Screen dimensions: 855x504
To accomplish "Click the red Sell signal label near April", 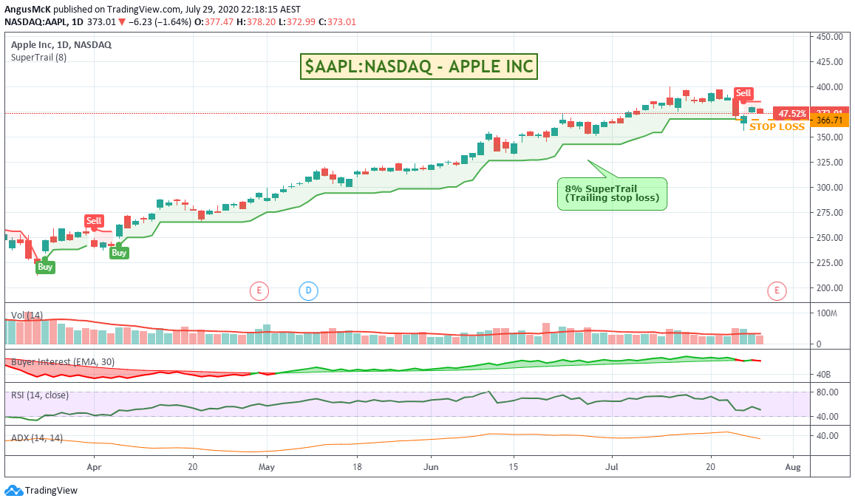I will (x=94, y=221).
